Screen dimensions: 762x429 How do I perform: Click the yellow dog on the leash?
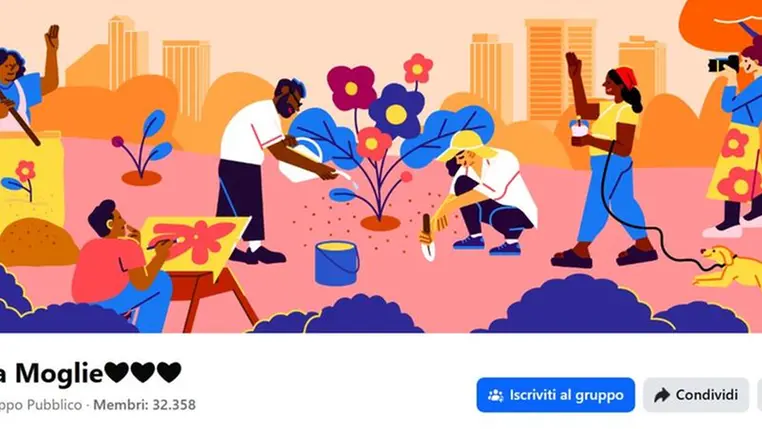coord(727,267)
